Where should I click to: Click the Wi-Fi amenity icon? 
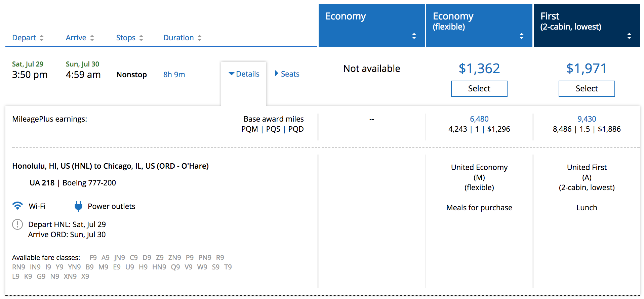(x=17, y=206)
